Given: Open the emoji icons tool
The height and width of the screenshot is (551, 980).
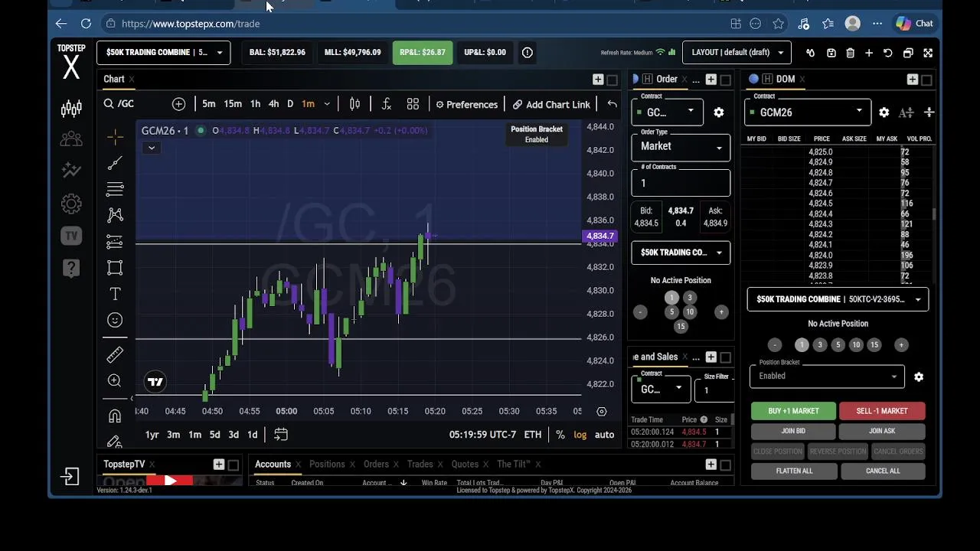Looking at the screenshot, I should 115,320.
